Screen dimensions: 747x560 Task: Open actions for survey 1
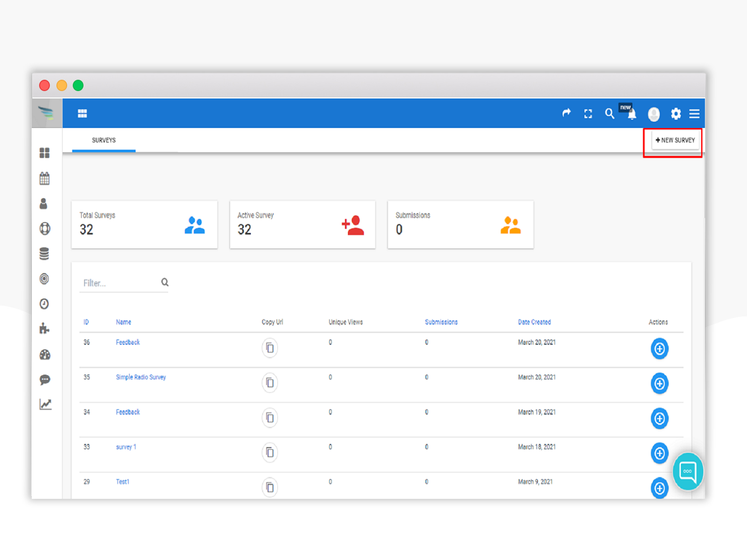(660, 453)
